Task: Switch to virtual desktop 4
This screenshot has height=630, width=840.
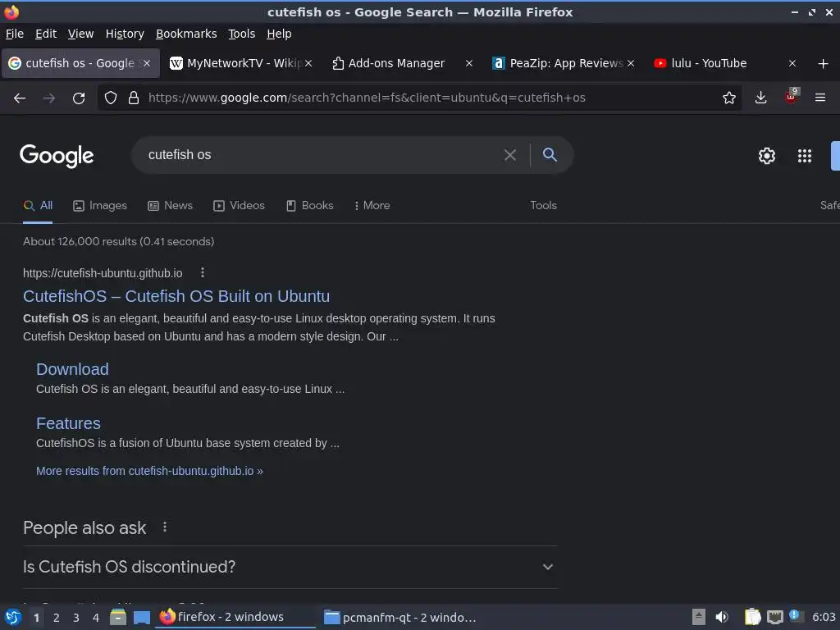Action: point(96,618)
